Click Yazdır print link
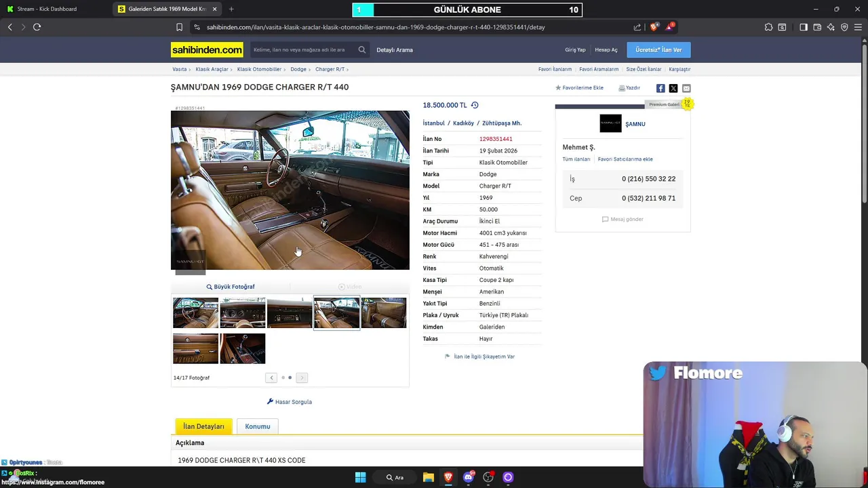Screen dimensions: 868x488 629,87
